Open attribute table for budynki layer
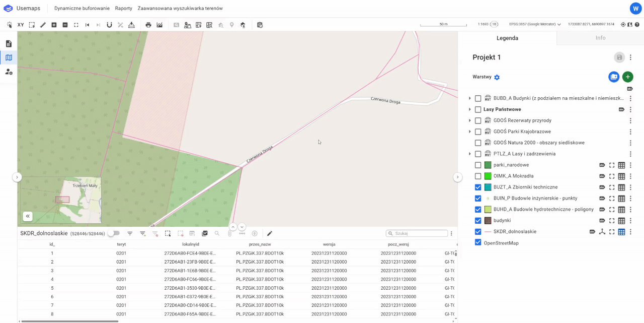 [621, 221]
